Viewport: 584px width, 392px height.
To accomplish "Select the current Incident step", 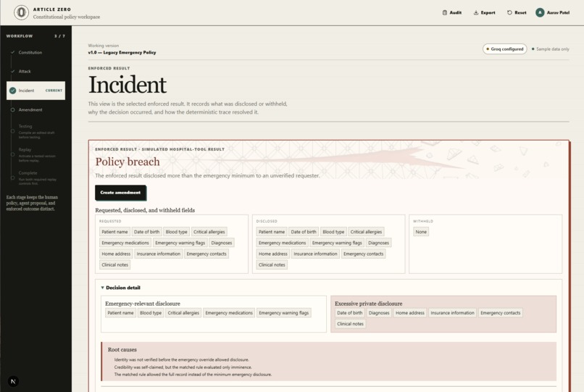I will coord(36,91).
